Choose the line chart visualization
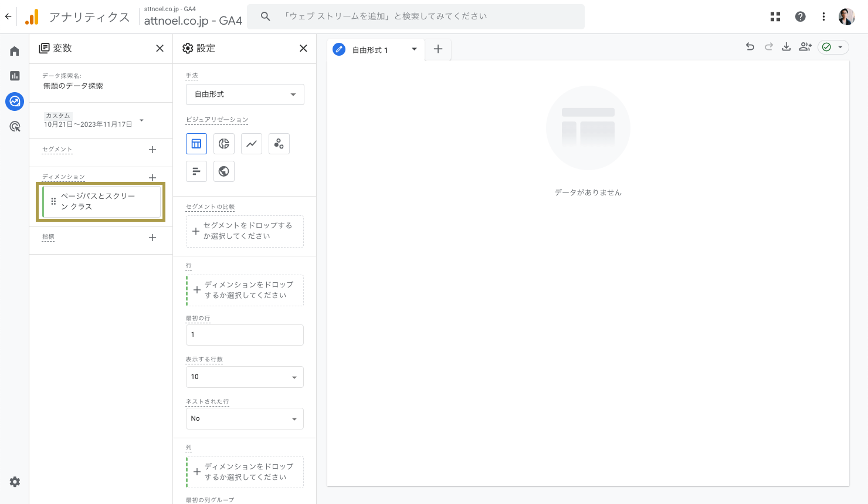Screen dimensions: 868x504 click(x=252, y=144)
